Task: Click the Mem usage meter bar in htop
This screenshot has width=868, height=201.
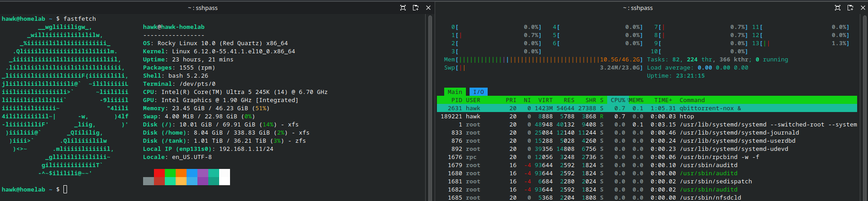Action: [x=543, y=59]
